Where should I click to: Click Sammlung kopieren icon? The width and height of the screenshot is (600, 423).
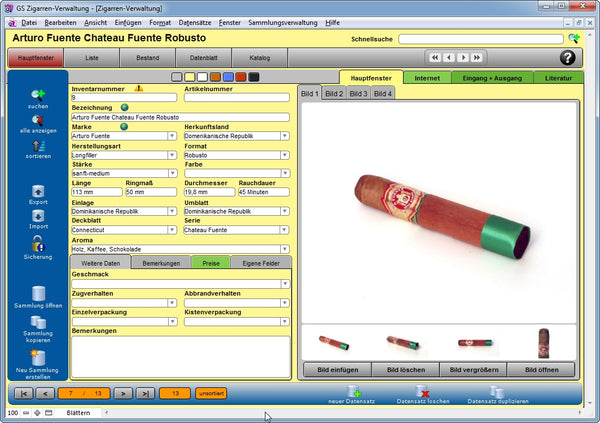coord(38,322)
